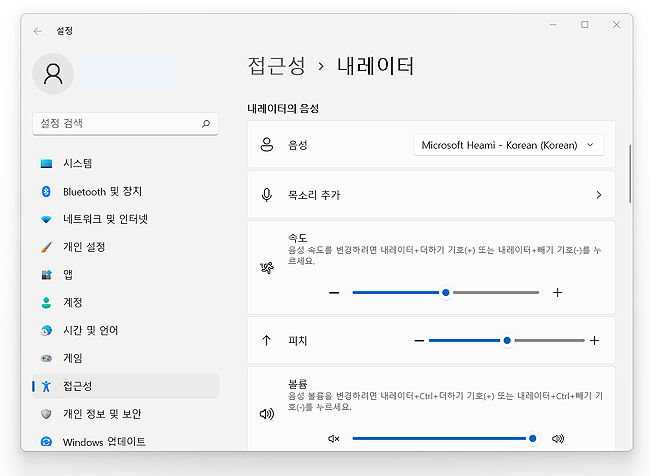Click the speed runner icon beside 속도
This screenshot has width=650, height=476.
tap(267, 268)
